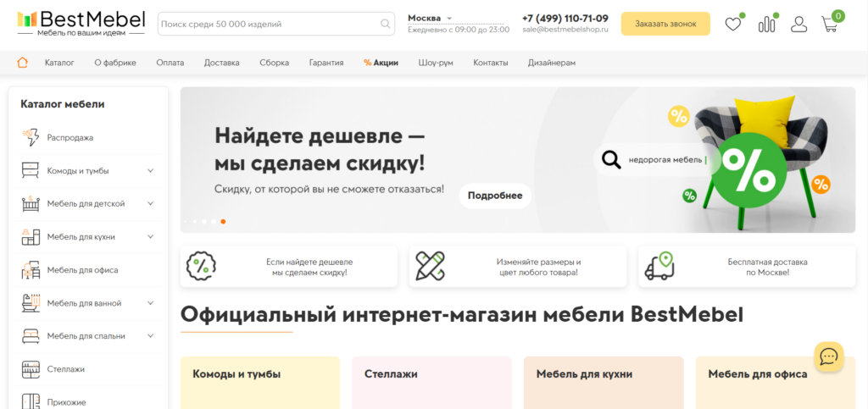Viewport: 868px width, 409px height.
Task: Expand Комоды и тумбы submenu chevron
Action: coord(151,171)
